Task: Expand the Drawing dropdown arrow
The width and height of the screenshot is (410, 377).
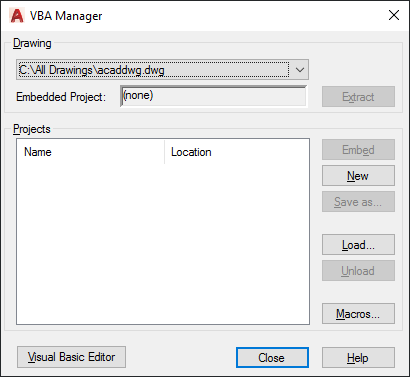Action: point(300,70)
